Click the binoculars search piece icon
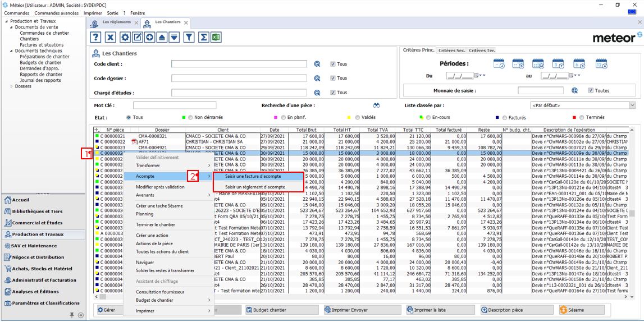The width and height of the screenshot is (644, 322). (x=376, y=105)
